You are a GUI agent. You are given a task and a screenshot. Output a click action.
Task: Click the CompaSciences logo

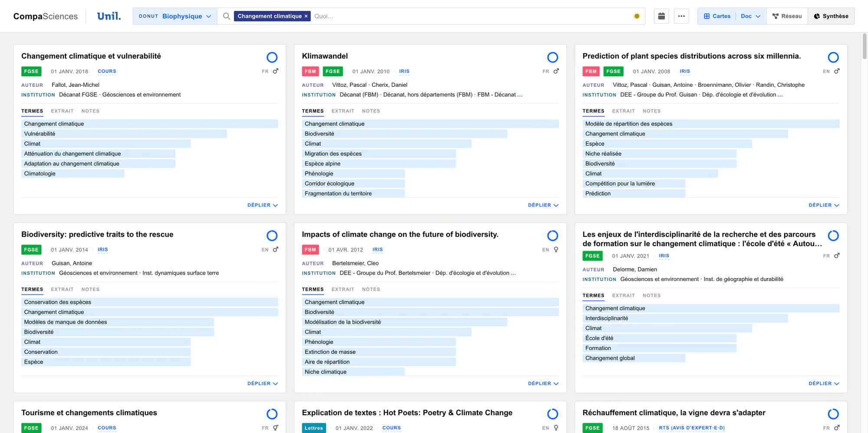(46, 16)
